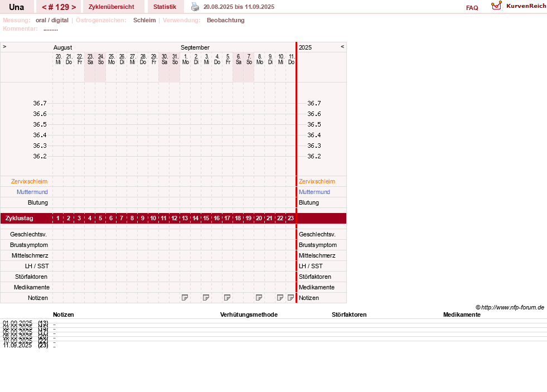The image size is (547, 392).
Task: Click the right-side 36.2 temperature label
Action: (314, 156)
